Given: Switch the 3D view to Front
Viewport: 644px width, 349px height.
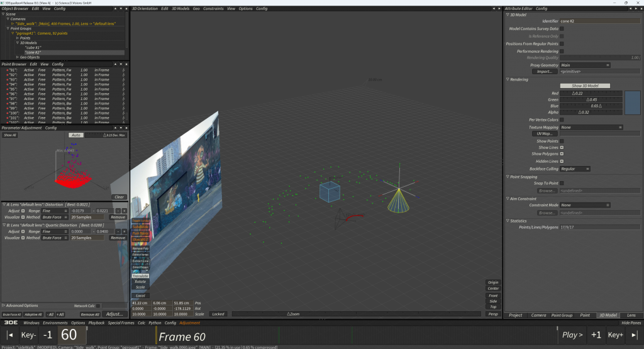Looking at the screenshot, I should pyautogui.click(x=493, y=296).
